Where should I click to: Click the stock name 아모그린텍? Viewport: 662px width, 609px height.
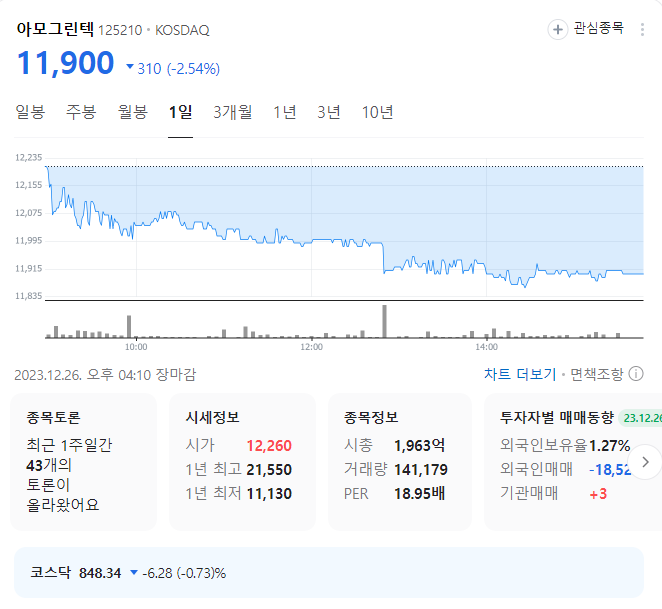click(55, 29)
